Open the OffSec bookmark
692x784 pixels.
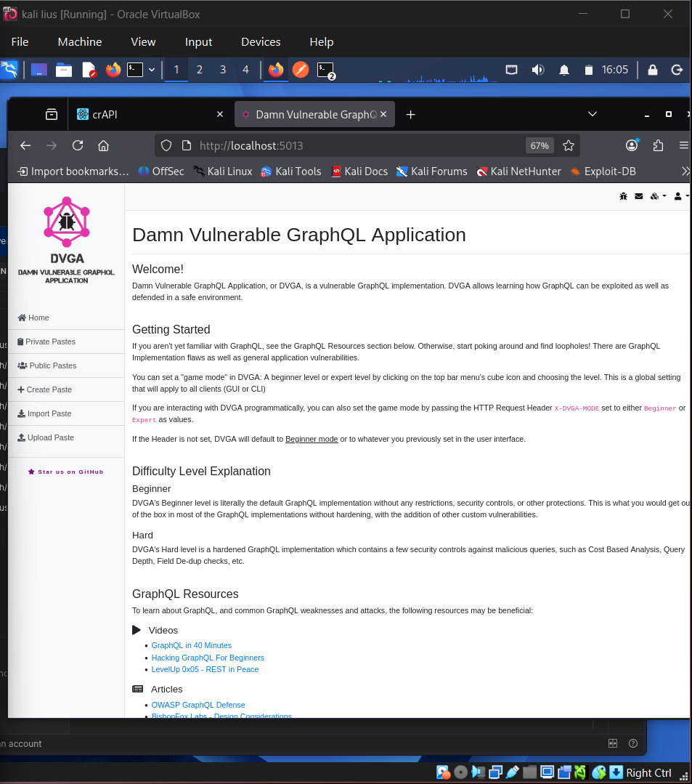tap(161, 171)
